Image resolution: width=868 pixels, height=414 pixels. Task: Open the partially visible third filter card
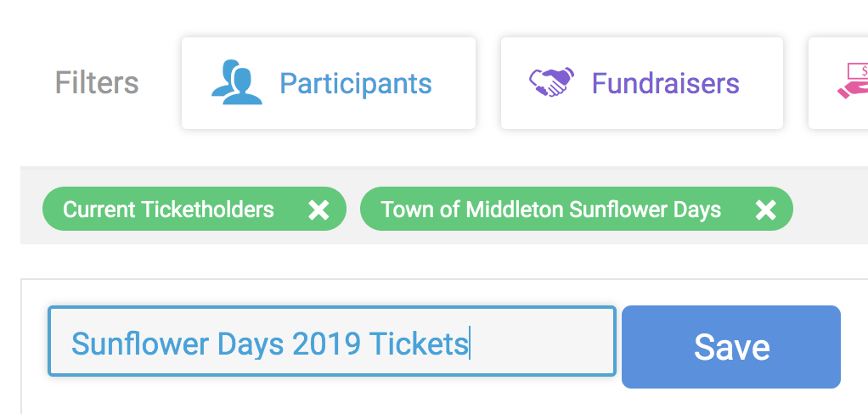(x=839, y=83)
